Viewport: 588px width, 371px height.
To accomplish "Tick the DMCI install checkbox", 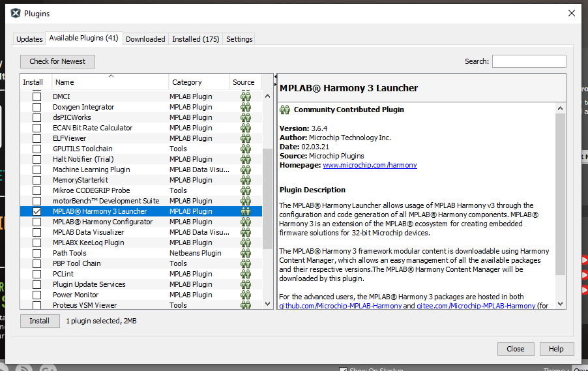I will pos(37,96).
